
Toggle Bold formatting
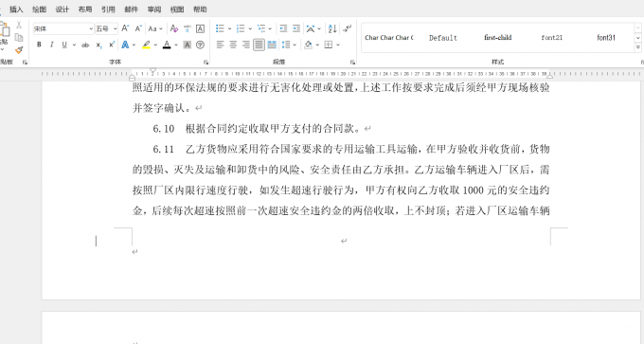39,45
